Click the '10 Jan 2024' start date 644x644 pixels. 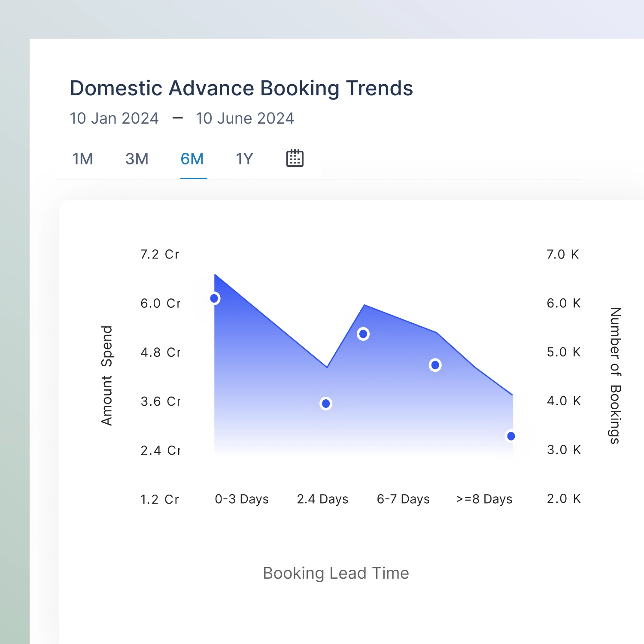pos(114,118)
